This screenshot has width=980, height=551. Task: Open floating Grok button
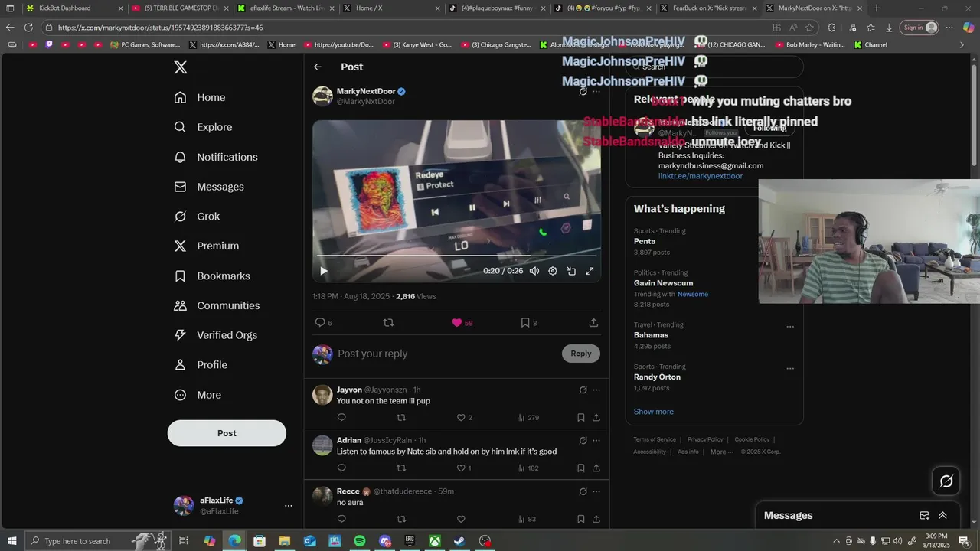(946, 481)
